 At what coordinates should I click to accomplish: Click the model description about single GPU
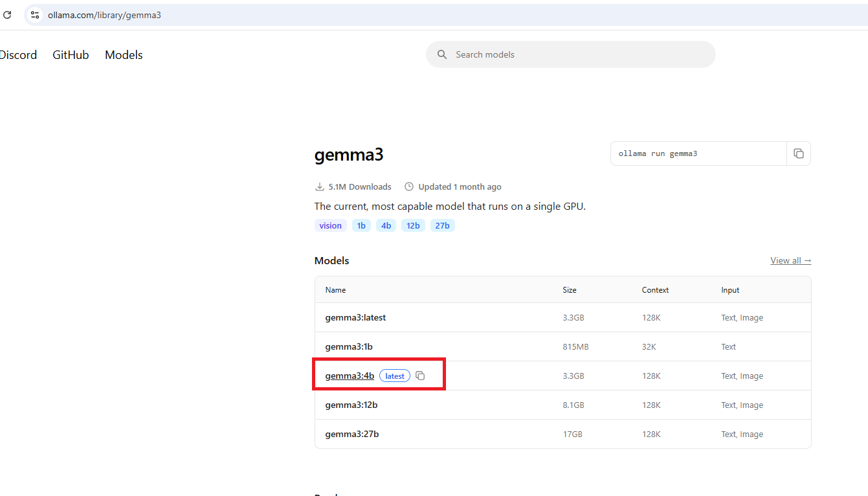[x=450, y=207]
